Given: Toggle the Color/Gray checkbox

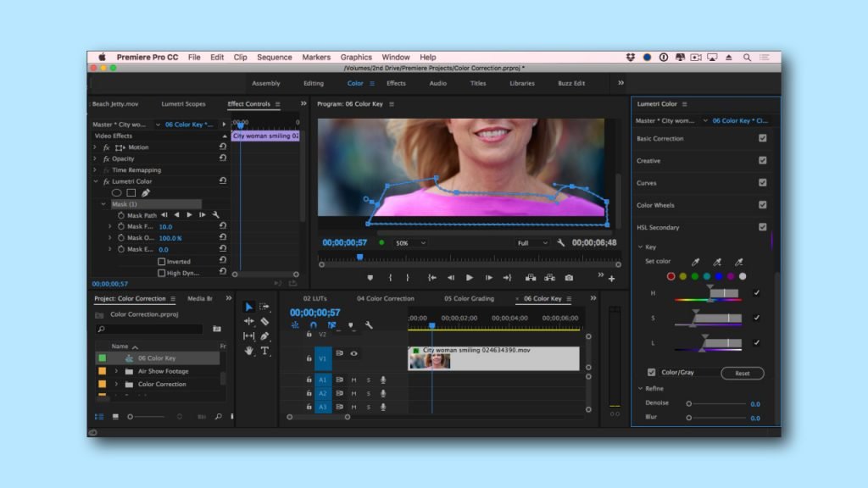Looking at the screenshot, I should point(652,373).
